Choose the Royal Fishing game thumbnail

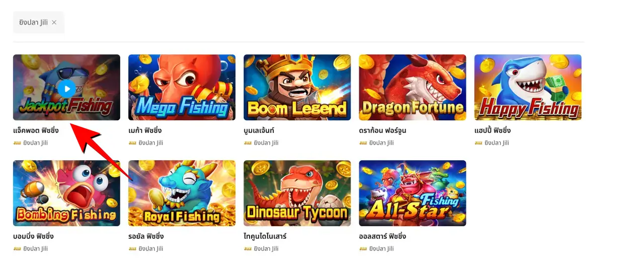pos(182,193)
